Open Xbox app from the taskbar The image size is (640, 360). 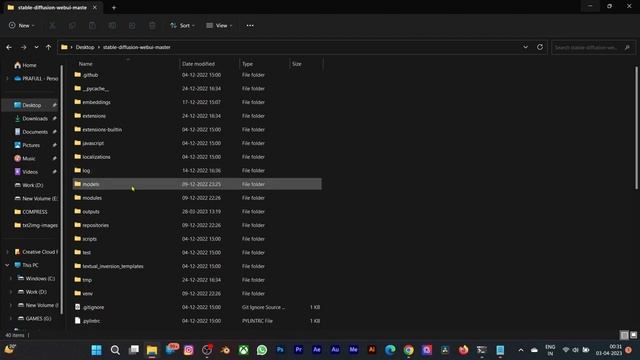pos(244,350)
